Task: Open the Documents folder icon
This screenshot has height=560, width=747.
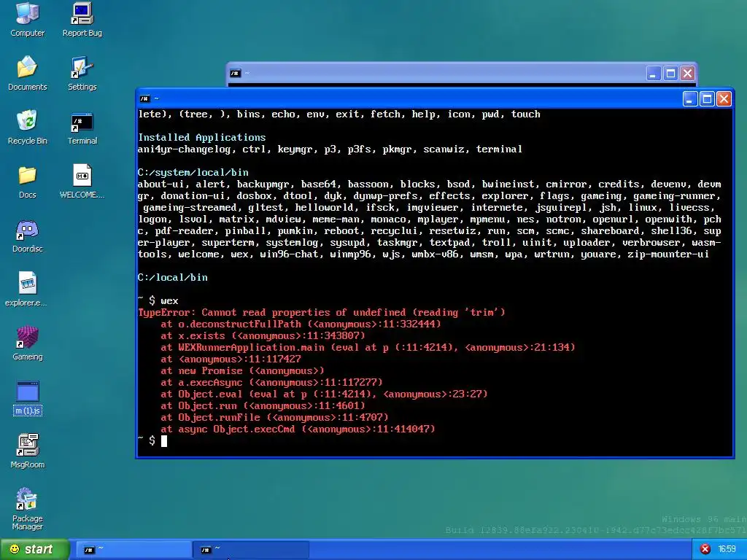Action: pos(27,73)
